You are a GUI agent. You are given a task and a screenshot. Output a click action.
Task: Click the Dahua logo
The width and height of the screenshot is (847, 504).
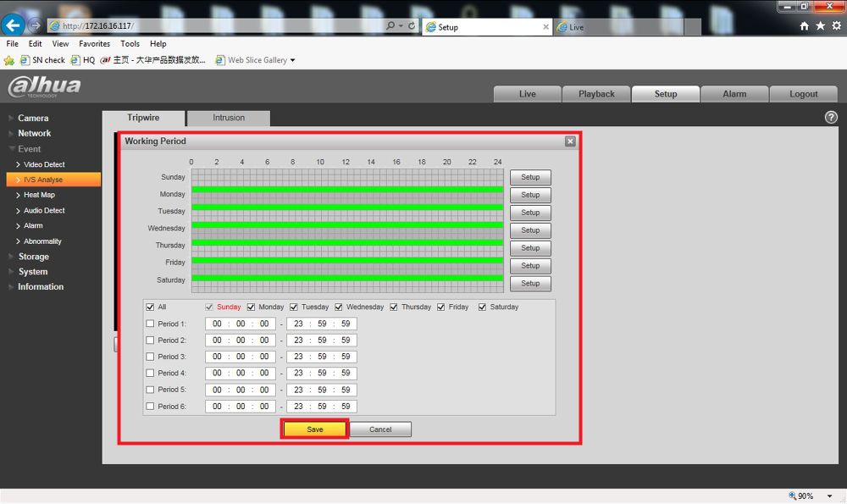[44, 87]
